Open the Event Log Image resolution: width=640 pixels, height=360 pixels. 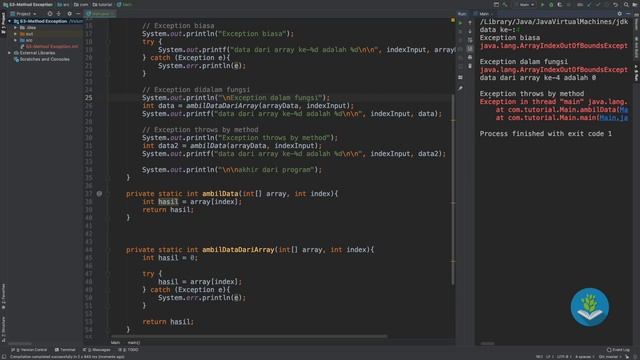click(x=618, y=350)
